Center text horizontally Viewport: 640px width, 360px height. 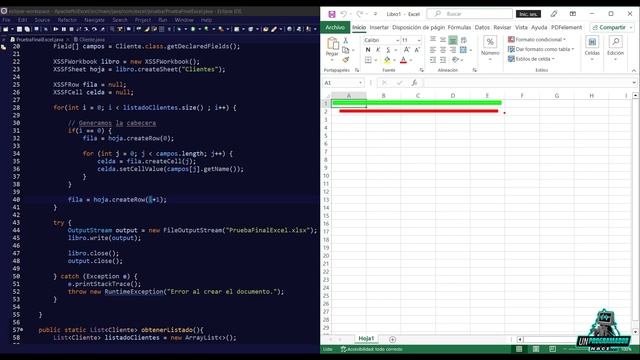tap(443, 50)
